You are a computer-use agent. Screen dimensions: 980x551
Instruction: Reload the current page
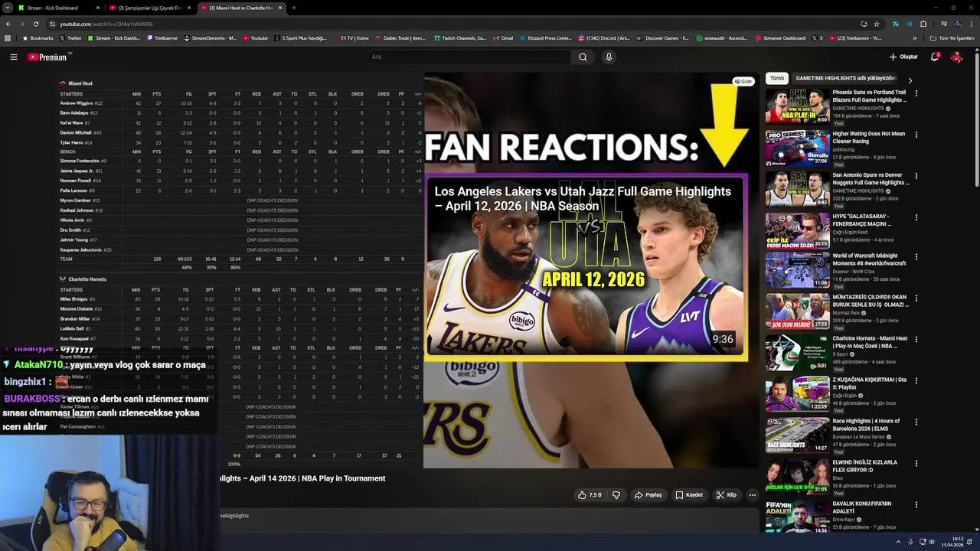[35, 24]
